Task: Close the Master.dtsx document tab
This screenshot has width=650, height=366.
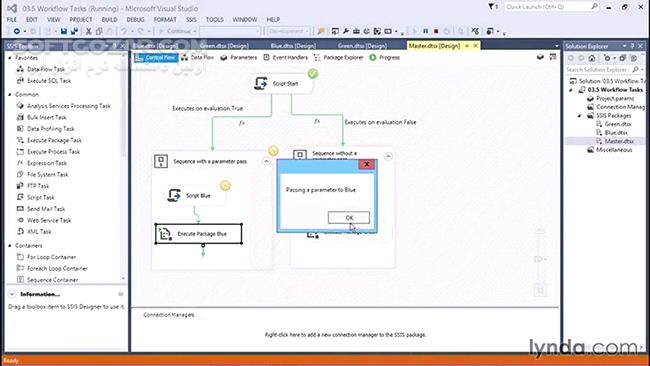Action: pos(475,46)
